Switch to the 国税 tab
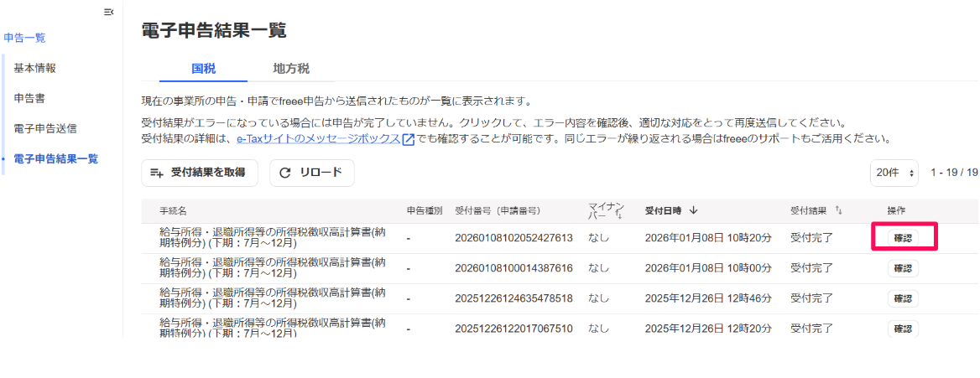 click(203, 69)
